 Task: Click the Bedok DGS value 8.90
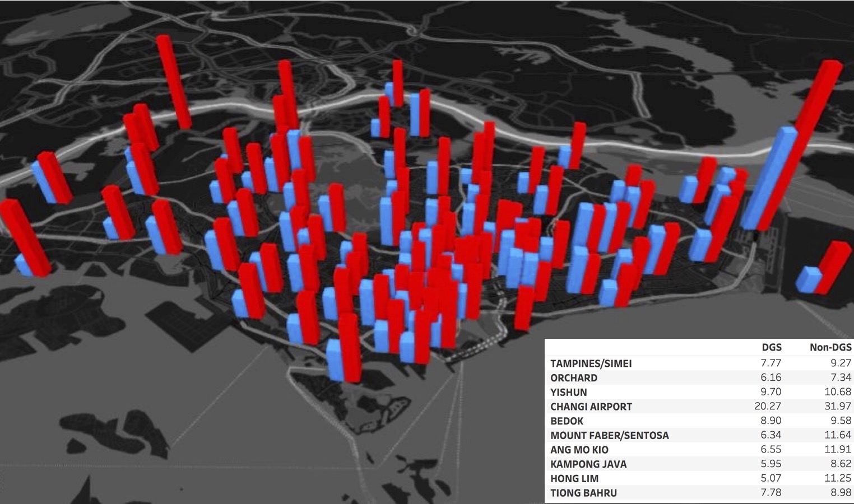pyautogui.click(x=772, y=421)
